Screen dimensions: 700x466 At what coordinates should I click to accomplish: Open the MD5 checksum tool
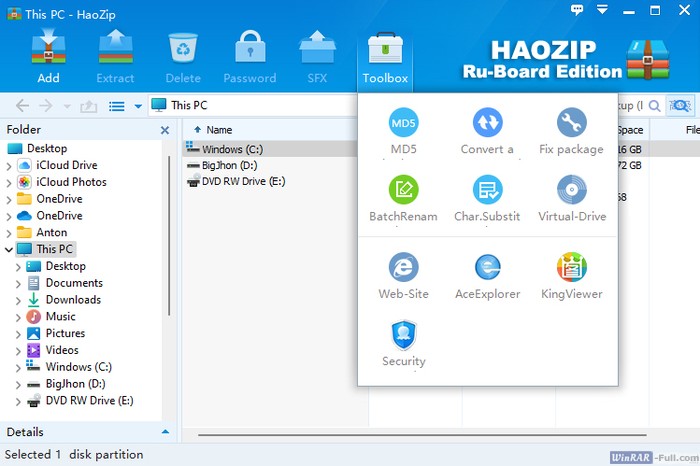pos(403,123)
